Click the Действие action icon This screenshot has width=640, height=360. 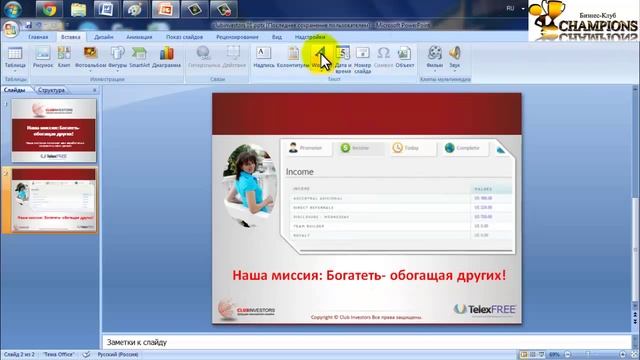(x=233, y=53)
